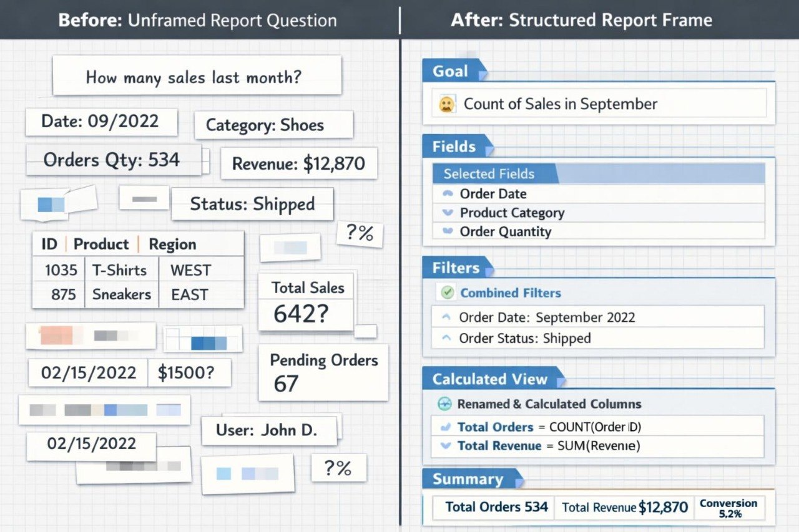Click the blue grid swatch card beside Total Sales
799x532 pixels.
202,340
